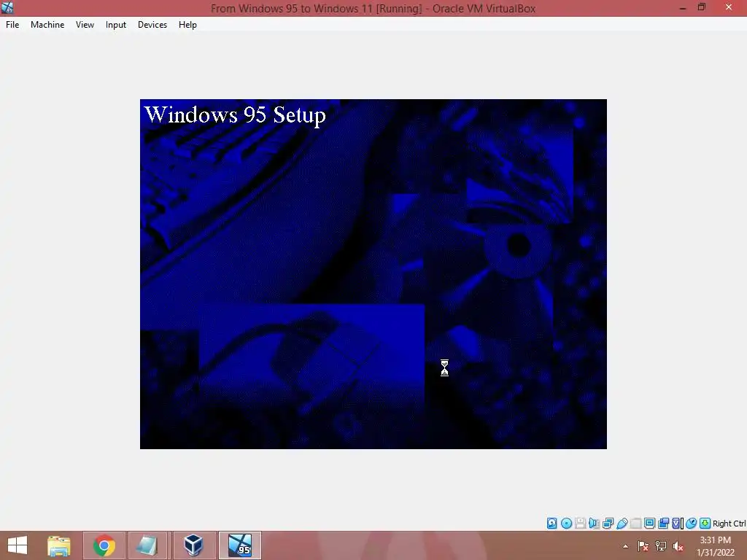The image size is (747, 560).
Task: Click the optical disc status icon
Action: click(x=566, y=524)
